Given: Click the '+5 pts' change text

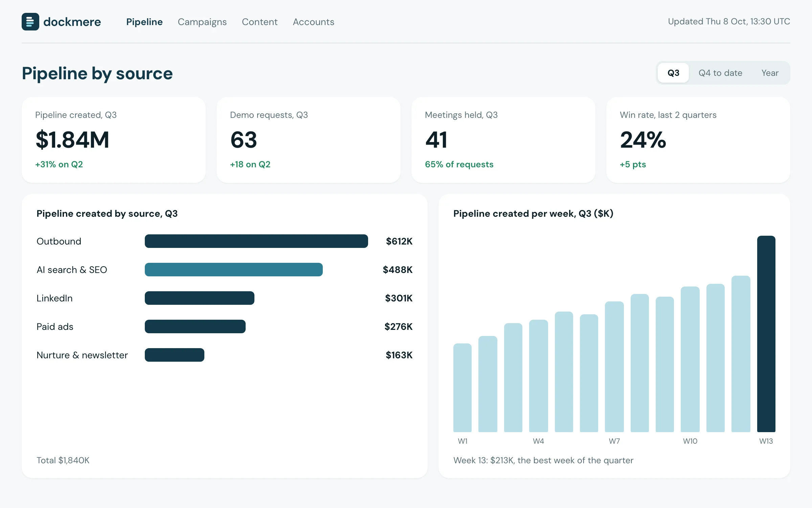Looking at the screenshot, I should click(x=633, y=165).
